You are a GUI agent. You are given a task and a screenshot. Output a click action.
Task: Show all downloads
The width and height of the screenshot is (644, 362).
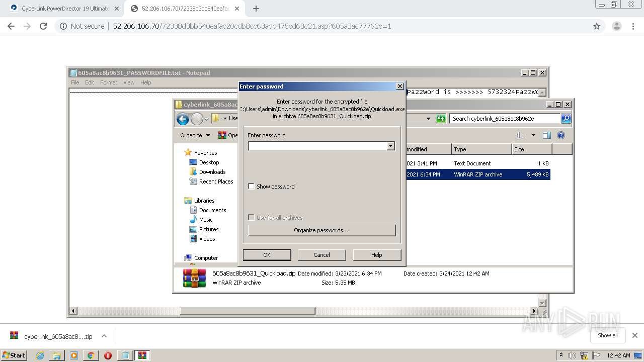607,335
